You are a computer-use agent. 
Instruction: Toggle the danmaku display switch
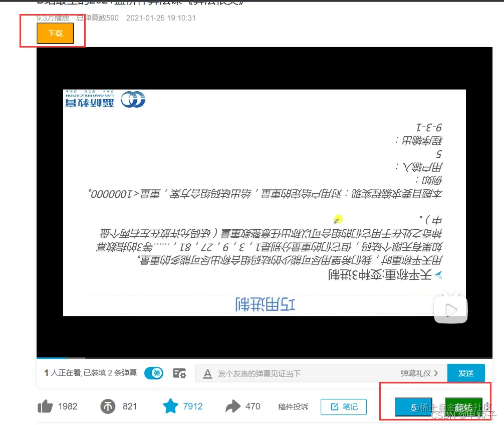(x=153, y=372)
